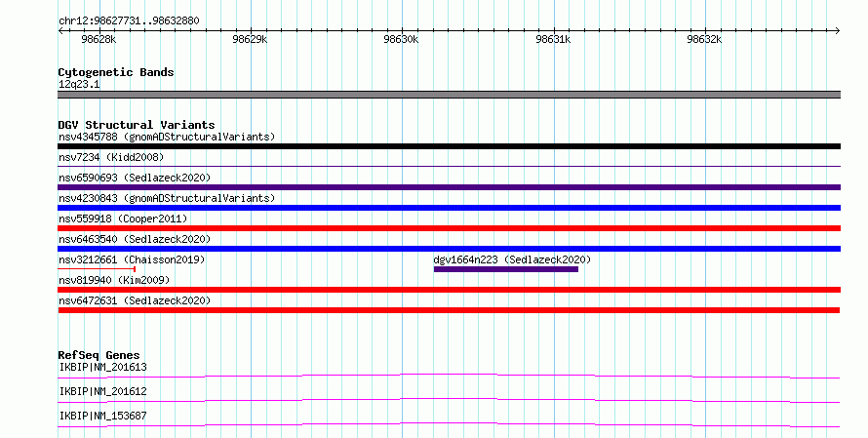Click the 98628k ruler tick label
Image resolution: width=868 pixels, height=438 pixels.
click(x=99, y=39)
